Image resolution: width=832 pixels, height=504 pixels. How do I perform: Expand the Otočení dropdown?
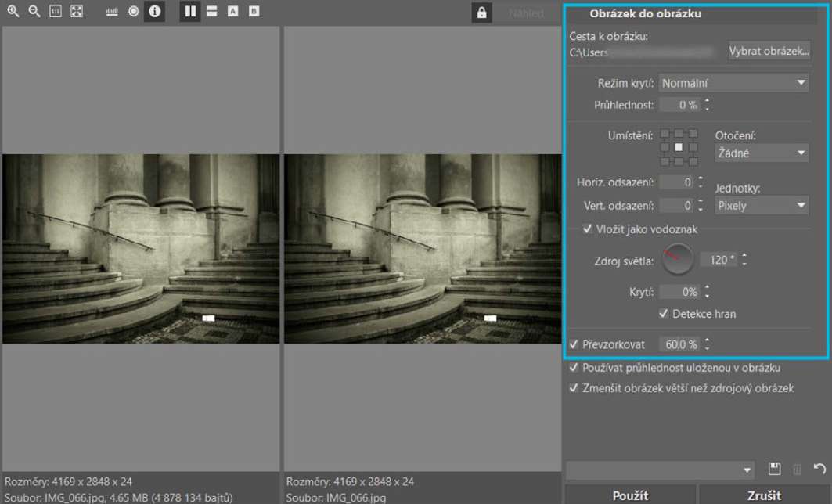pyautogui.click(x=762, y=153)
